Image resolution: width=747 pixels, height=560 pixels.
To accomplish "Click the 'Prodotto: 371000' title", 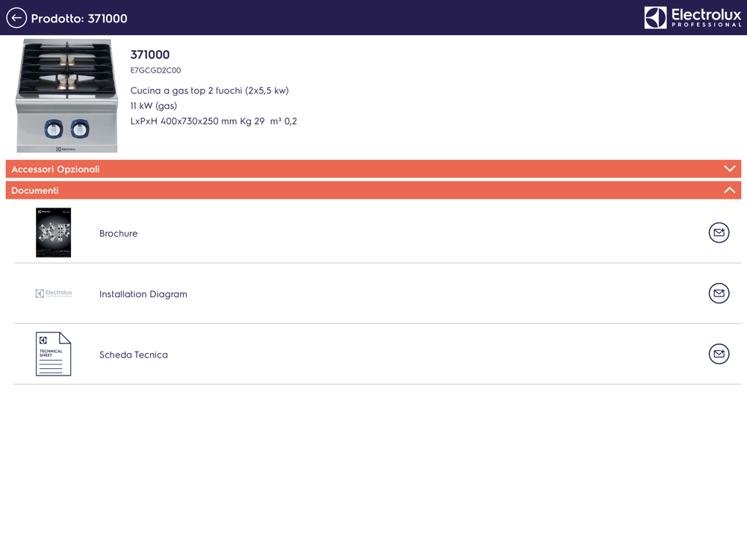I will point(79,19).
